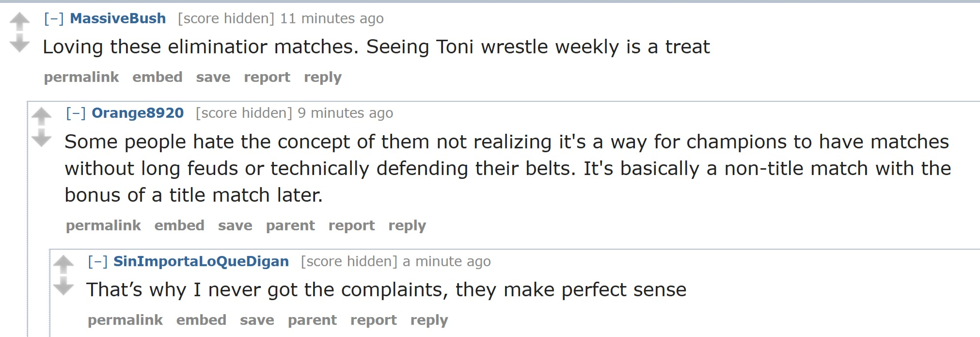Screen dimensions: 980x337
Task: Upvote MassiveBush's comment
Action: [x=19, y=21]
